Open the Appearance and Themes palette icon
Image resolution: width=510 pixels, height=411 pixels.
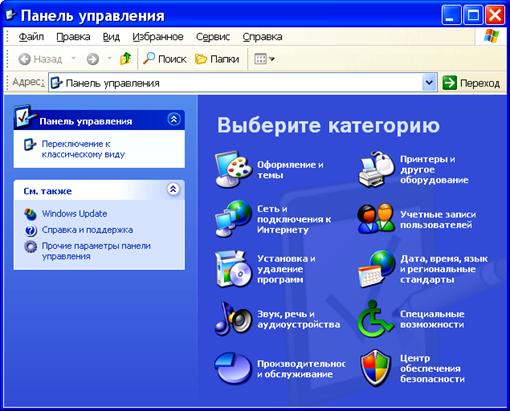coord(232,169)
